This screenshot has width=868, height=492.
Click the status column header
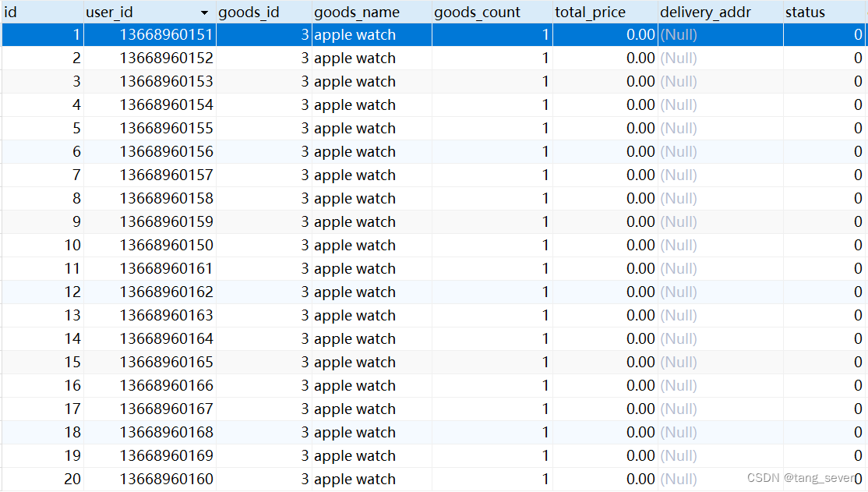tap(825, 12)
